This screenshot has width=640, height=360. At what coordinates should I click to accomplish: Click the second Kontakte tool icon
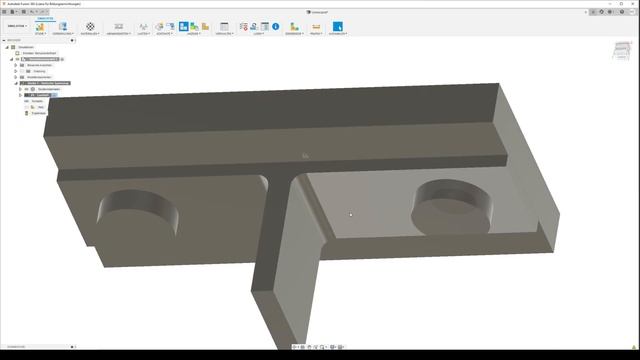pyautogui.click(x=170, y=27)
